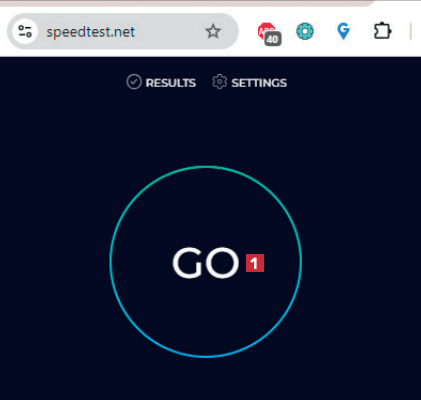Open the blue G pin extension
The width and height of the screenshot is (421, 400).
[x=343, y=31]
